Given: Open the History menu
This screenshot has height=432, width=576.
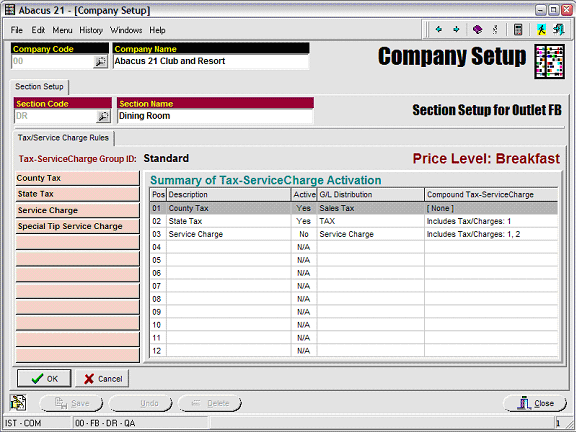Looking at the screenshot, I should 91,30.
